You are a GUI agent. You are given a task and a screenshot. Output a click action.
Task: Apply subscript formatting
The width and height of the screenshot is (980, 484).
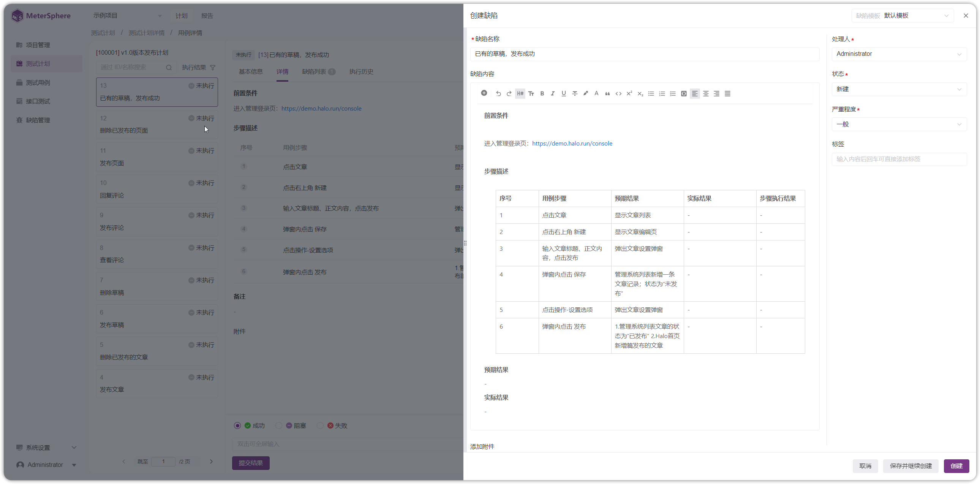[x=640, y=93]
